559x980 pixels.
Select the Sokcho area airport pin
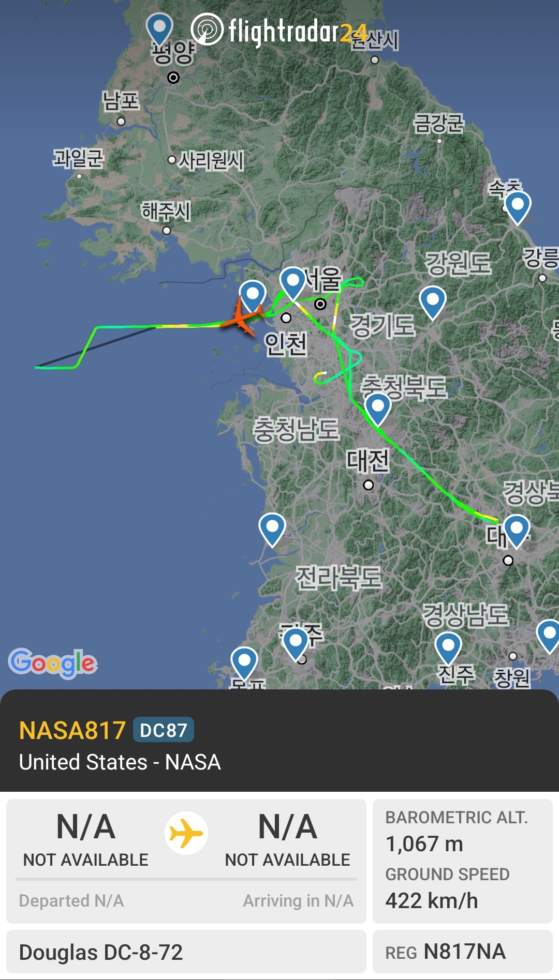518,206
